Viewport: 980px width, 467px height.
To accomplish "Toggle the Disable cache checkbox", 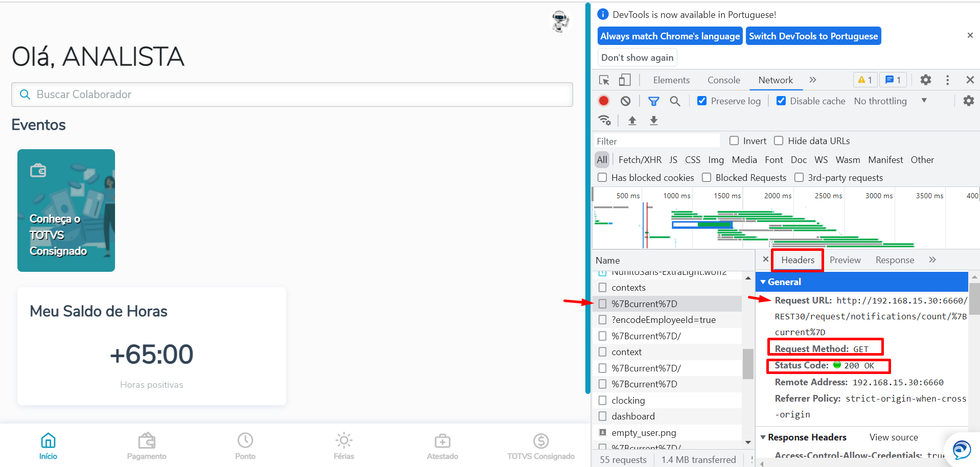I will click(x=781, y=101).
